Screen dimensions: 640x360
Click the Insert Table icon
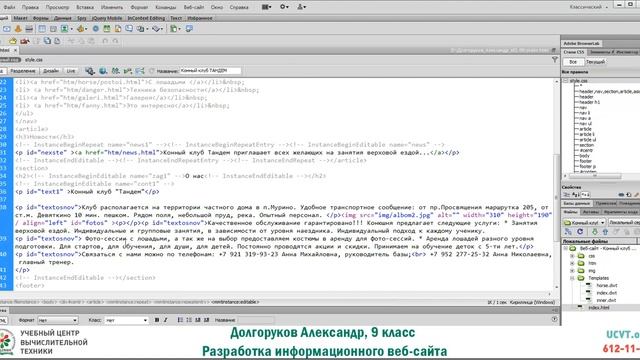pyautogui.click(x=42, y=29)
